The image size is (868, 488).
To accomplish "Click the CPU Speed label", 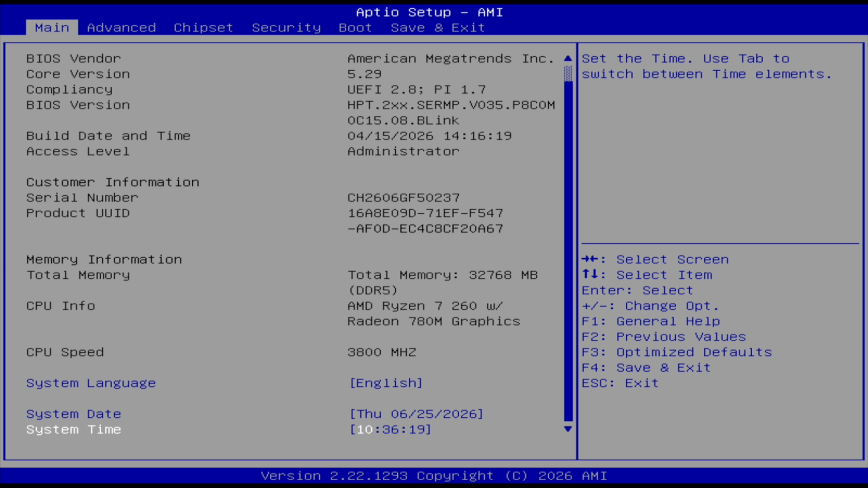I will pos(65,352).
